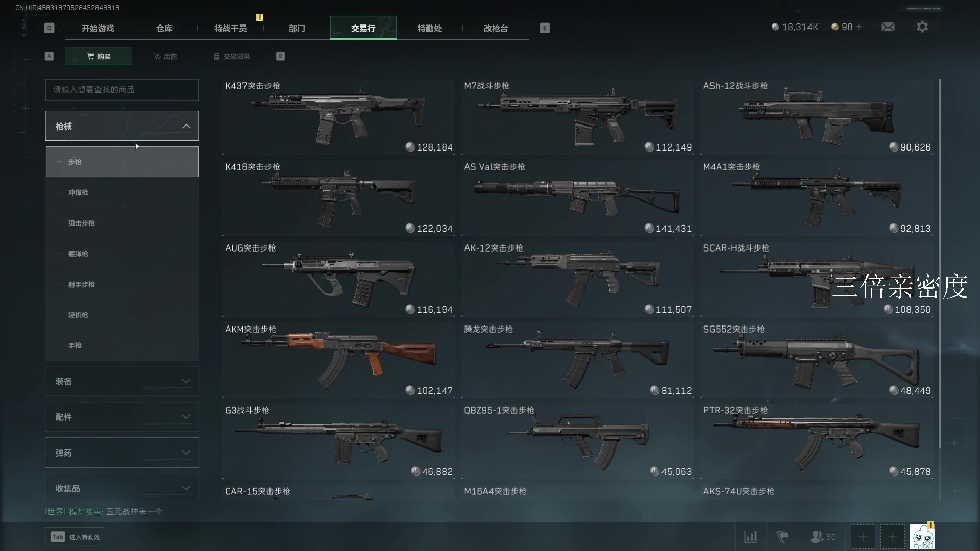
Task: Click the flag icon in bottom bar
Action: (x=782, y=536)
